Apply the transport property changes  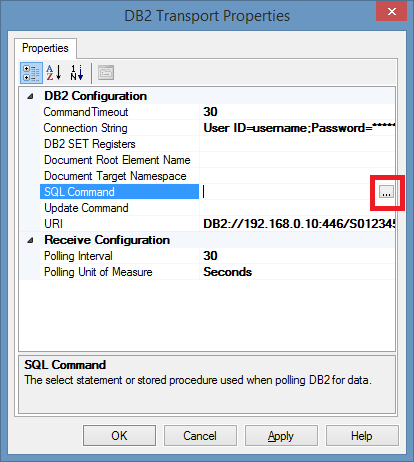[281, 435]
